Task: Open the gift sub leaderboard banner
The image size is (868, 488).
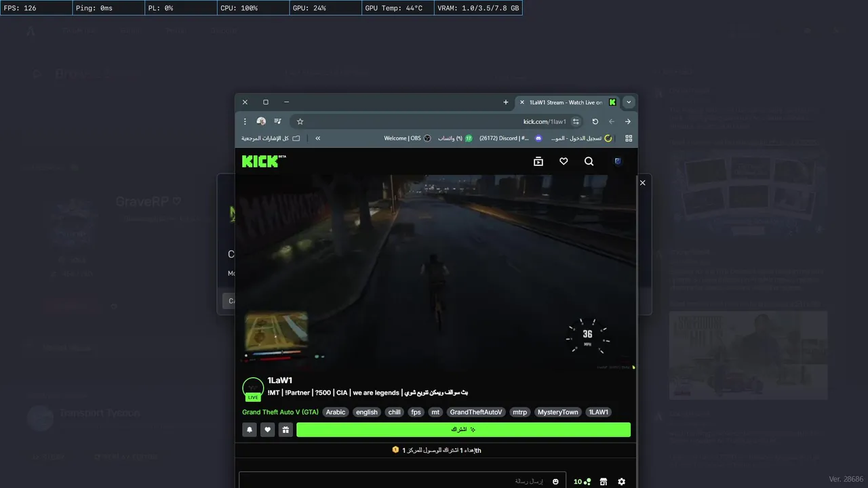Action: coord(436,450)
